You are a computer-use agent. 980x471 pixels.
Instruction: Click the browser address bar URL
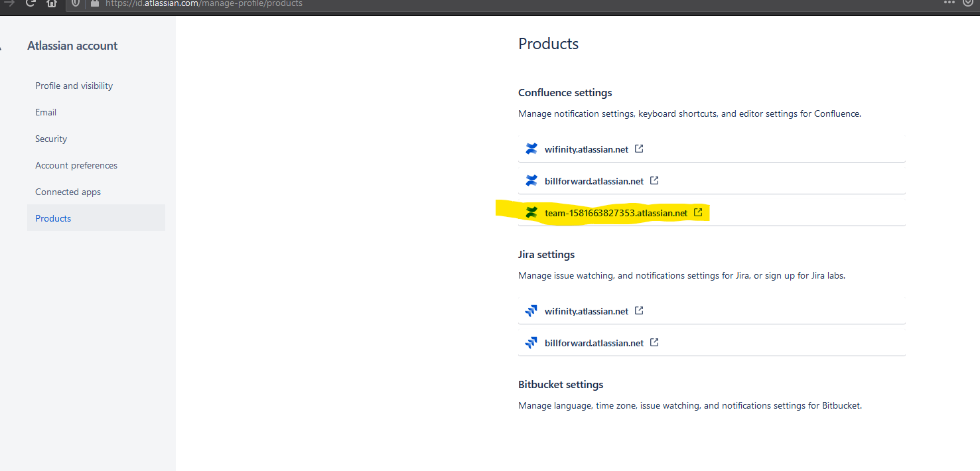coord(204,4)
